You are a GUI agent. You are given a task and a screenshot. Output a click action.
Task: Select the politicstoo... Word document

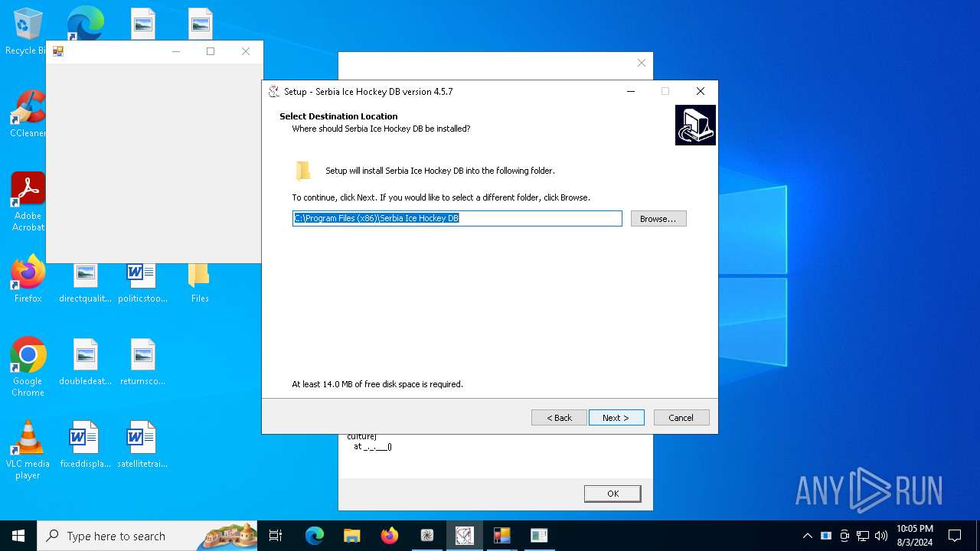click(x=142, y=282)
